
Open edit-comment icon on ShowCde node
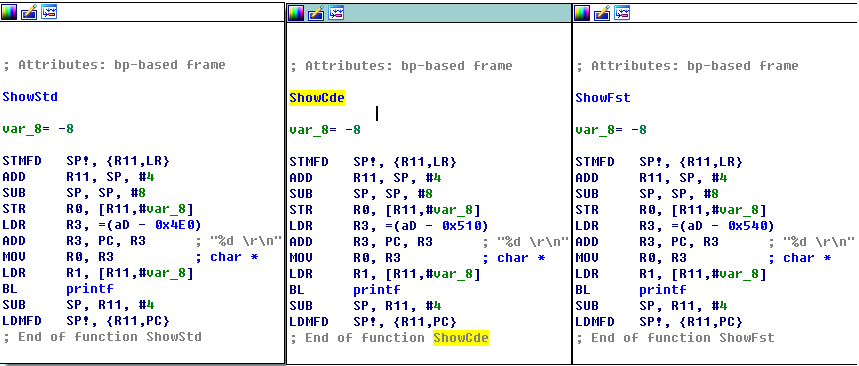[316, 13]
